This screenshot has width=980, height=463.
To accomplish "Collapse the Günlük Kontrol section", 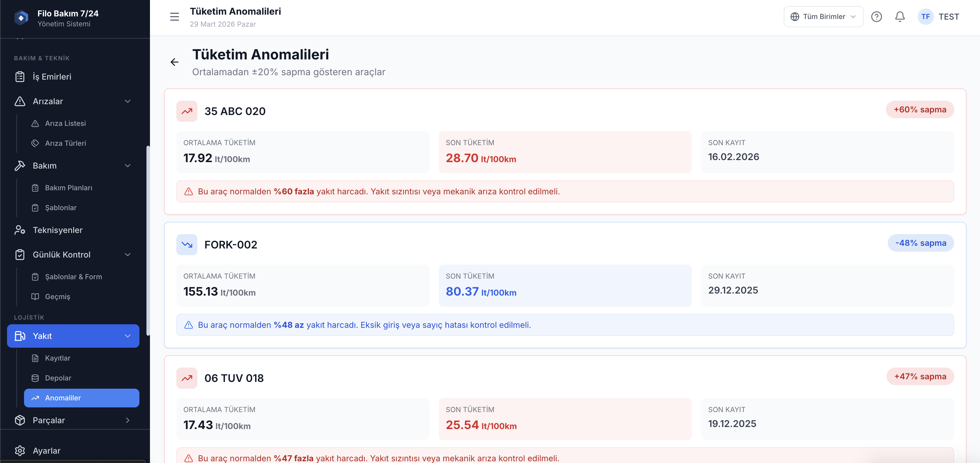I will click(128, 255).
